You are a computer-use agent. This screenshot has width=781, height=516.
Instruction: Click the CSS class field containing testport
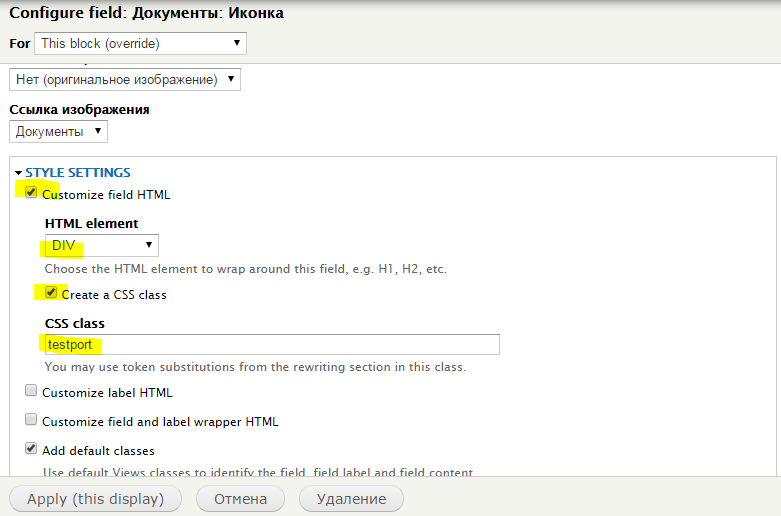point(272,344)
